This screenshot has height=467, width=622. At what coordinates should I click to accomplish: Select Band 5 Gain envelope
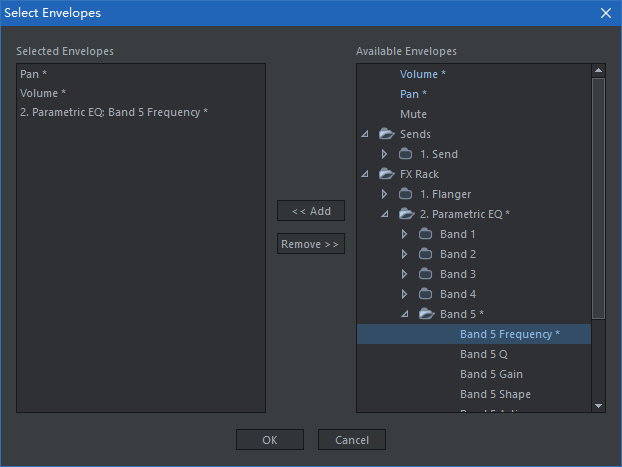491,374
